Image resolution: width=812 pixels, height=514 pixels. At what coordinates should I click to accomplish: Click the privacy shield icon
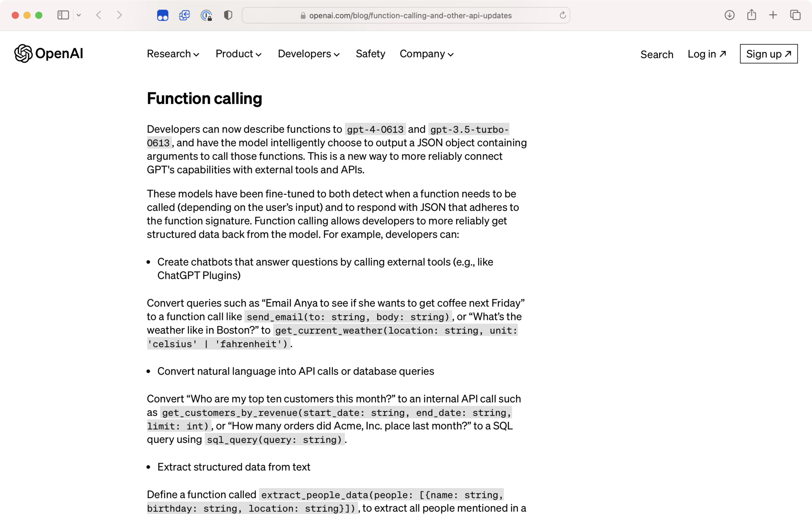pos(228,15)
